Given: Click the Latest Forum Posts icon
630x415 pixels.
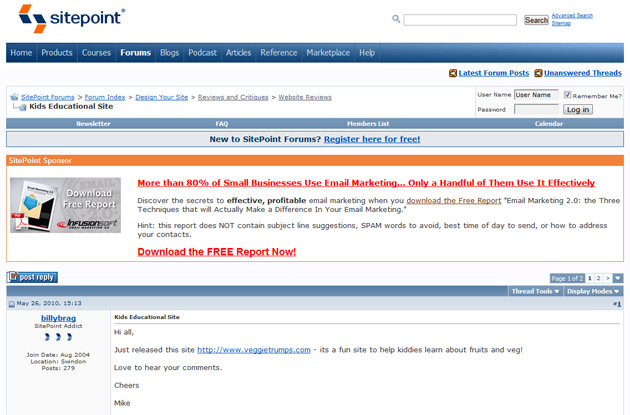Looking at the screenshot, I should tap(453, 73).
